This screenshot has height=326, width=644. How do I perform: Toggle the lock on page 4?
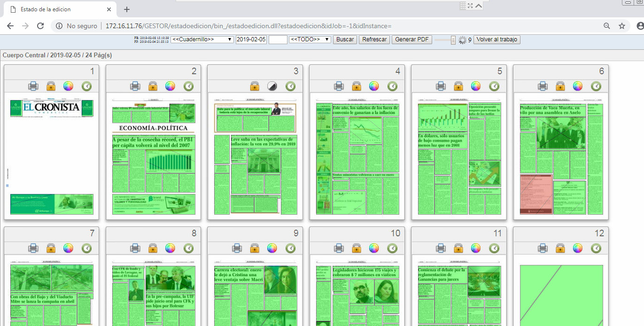[x=357, y=86]
